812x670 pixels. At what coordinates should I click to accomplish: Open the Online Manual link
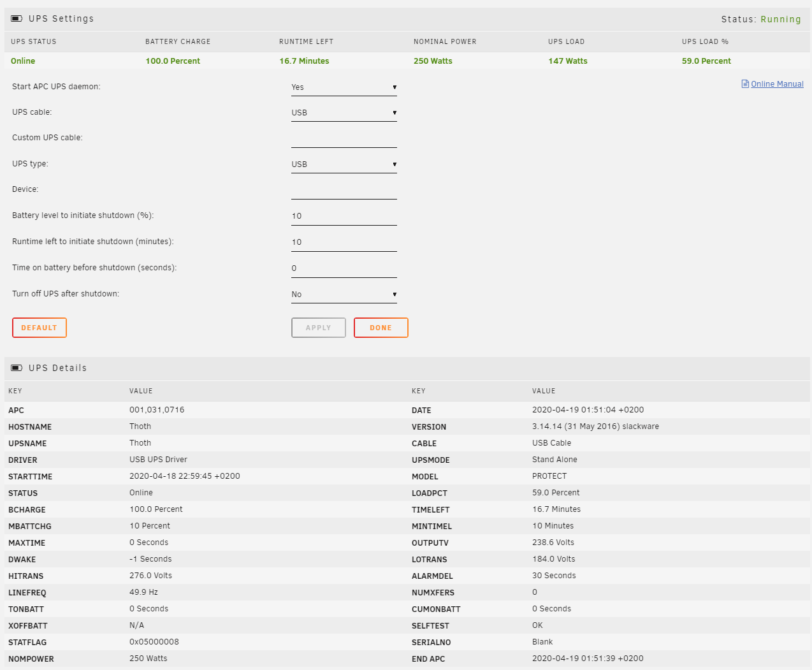click(777, 84)
